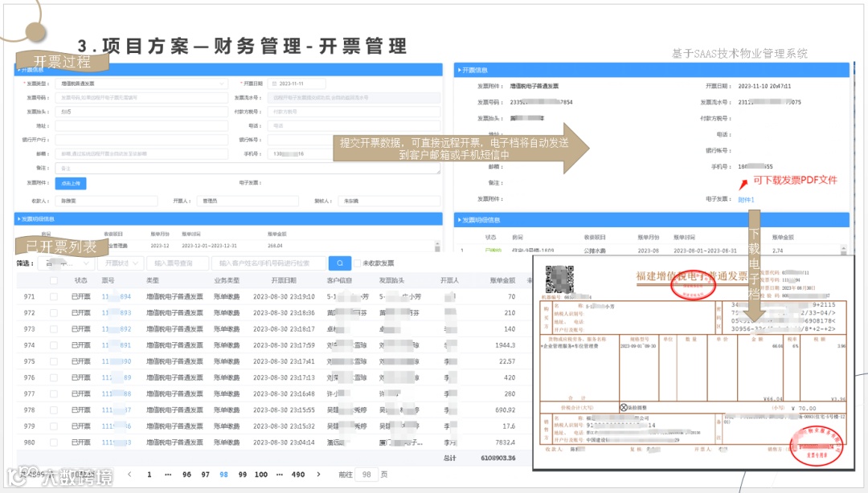The width and height of the screenshot is (868, 493).
Task: Click the 账单金额 column header in list
Action: click(x=502, y=280)
